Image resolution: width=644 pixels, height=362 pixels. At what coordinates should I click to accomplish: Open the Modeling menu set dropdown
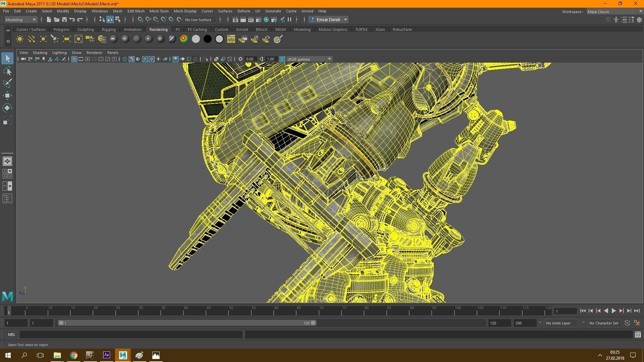pyautogui.click(x=21, y=20)
